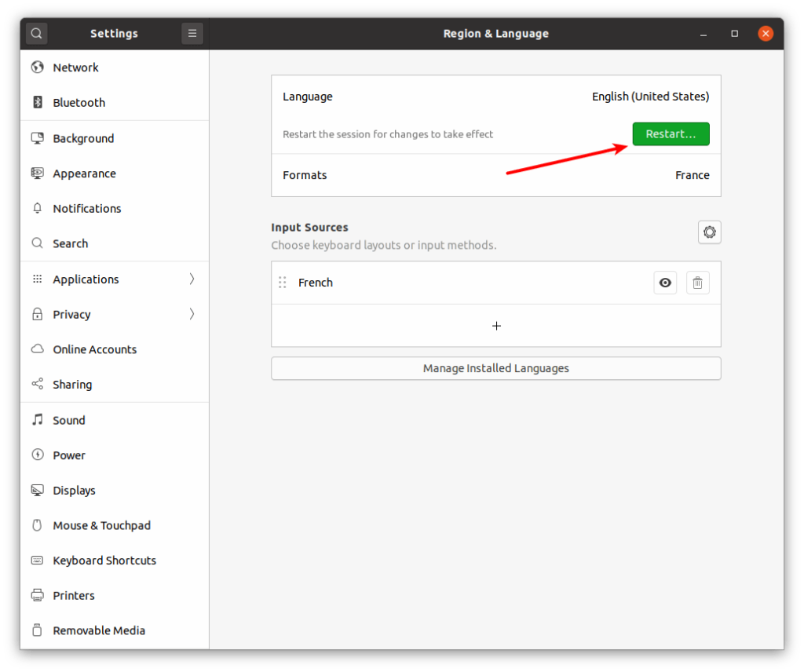Open the Settings hamburger menu

pos(192,33)
